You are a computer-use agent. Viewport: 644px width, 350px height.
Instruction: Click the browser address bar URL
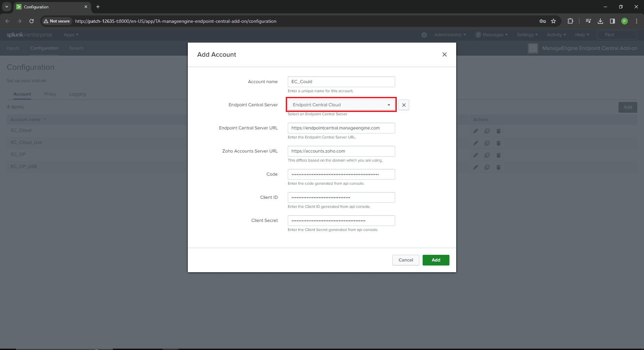coord(176,21)
